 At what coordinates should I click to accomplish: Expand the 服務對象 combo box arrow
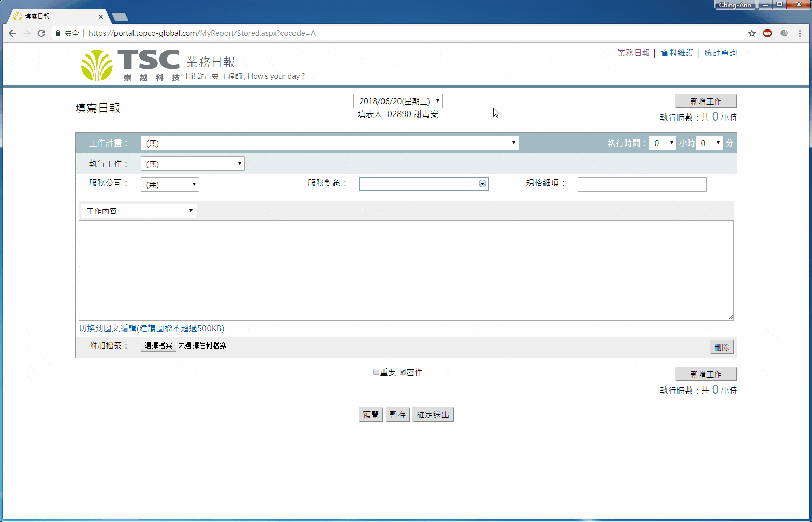click(x=482, y=184)
